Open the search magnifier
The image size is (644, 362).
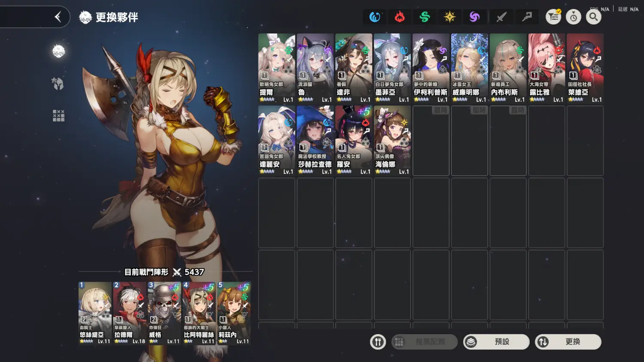pyautogui.click(x=594, y=17)
